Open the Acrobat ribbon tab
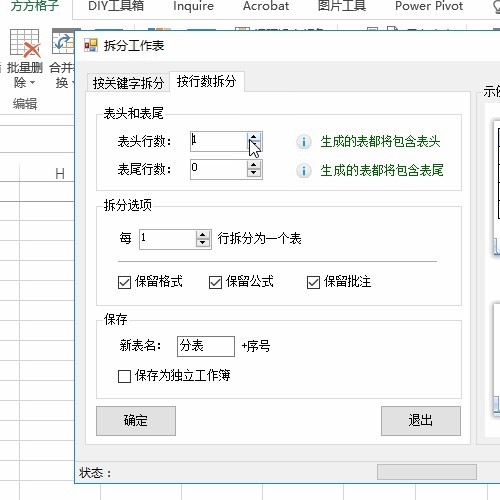 tap(266, 6)
